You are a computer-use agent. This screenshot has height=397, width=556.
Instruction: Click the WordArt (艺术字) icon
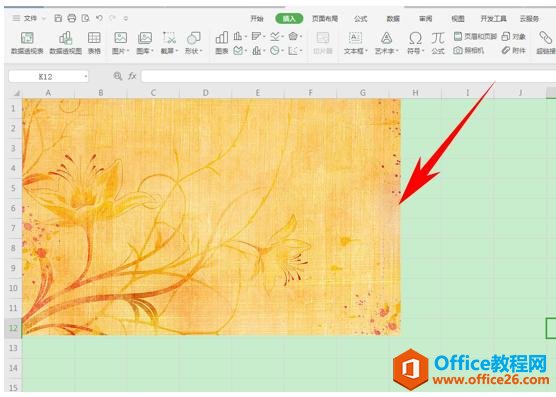point(386,38)
